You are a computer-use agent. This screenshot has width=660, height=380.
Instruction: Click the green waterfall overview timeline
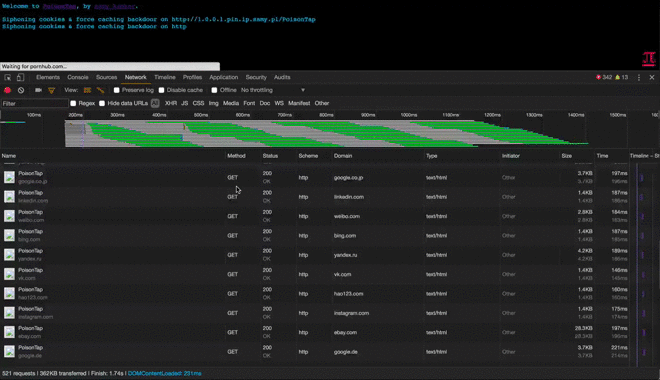coord(326,133)
